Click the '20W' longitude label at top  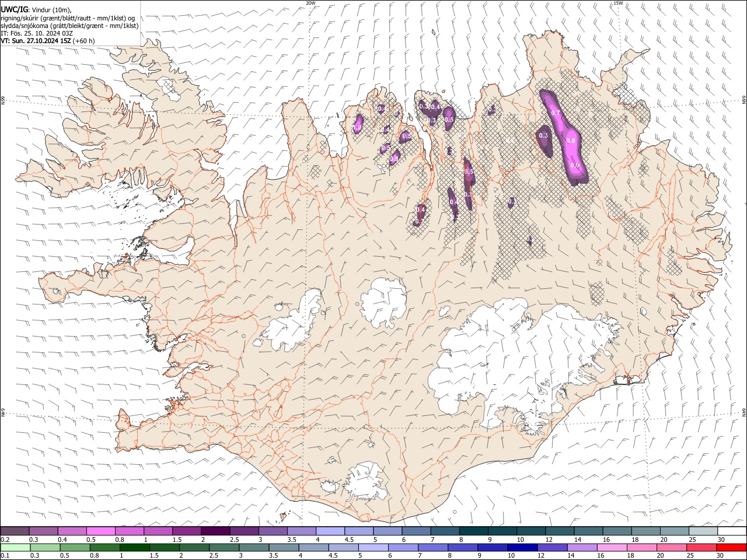(x=310, y=3)
